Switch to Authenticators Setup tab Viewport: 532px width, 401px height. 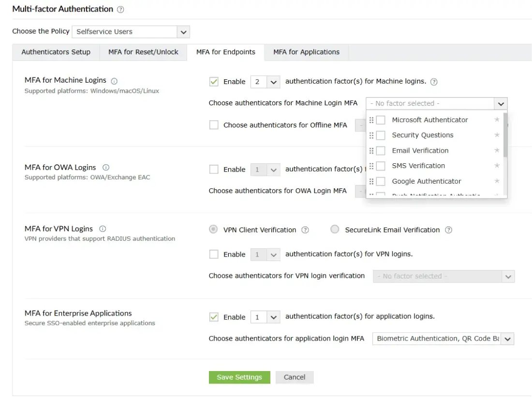click(x=56, y=52)
